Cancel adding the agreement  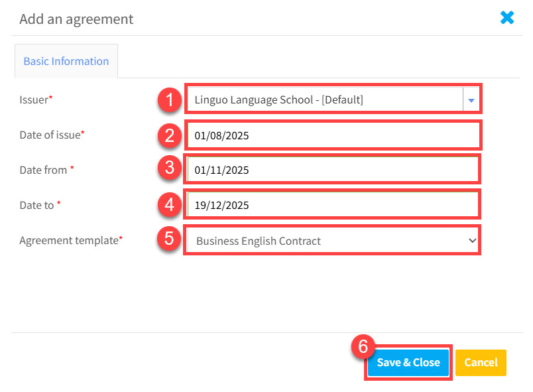coord(481,362)
